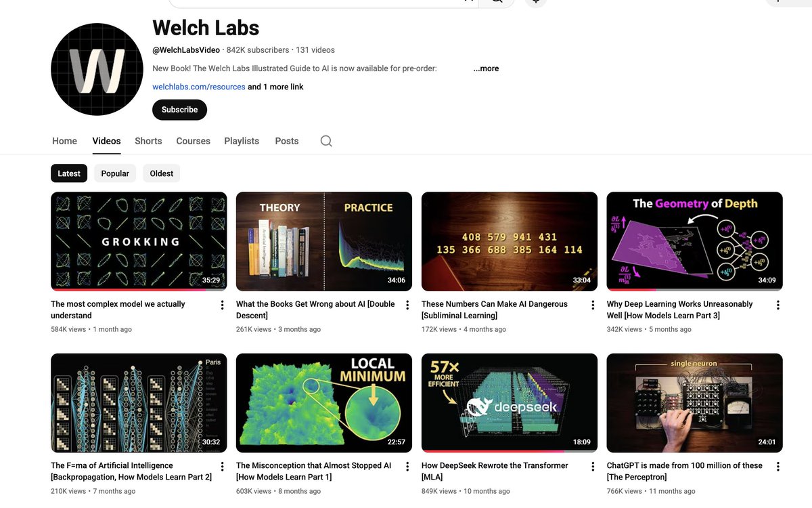Open 'How DeepSeek Rewrote the Transformer' title

point(495,471)
